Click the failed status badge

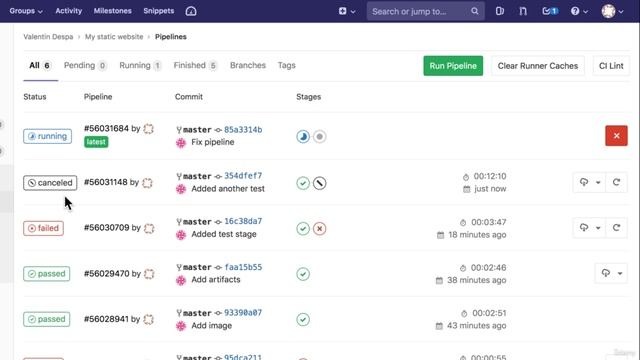(43, 228)
